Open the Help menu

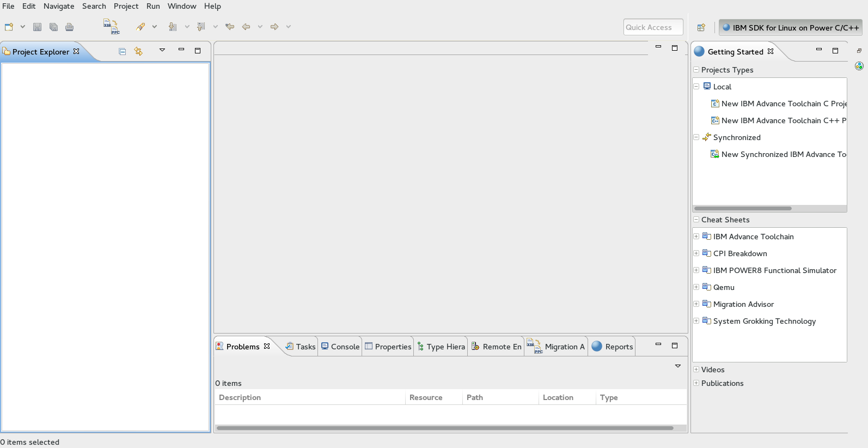click(212, 6)
